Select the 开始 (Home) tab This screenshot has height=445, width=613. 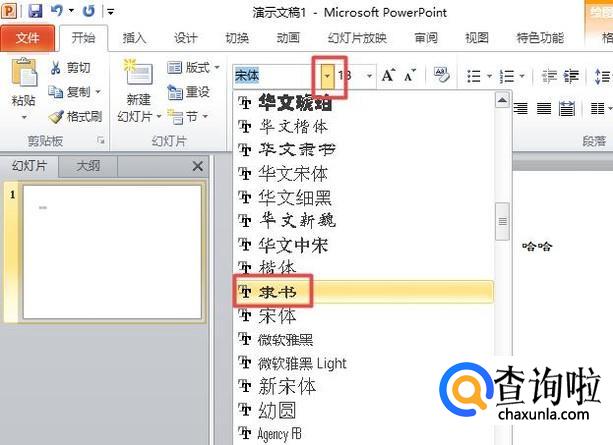point(83,38)
